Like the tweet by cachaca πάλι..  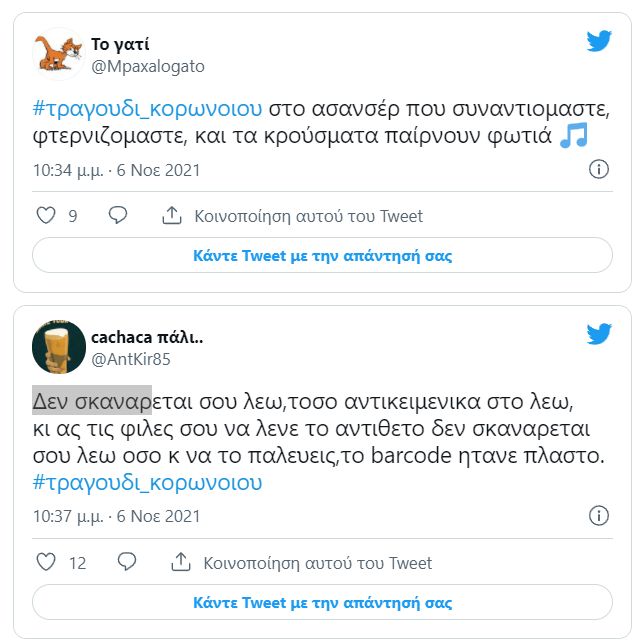pyautogui.click(x=46, y=563)
